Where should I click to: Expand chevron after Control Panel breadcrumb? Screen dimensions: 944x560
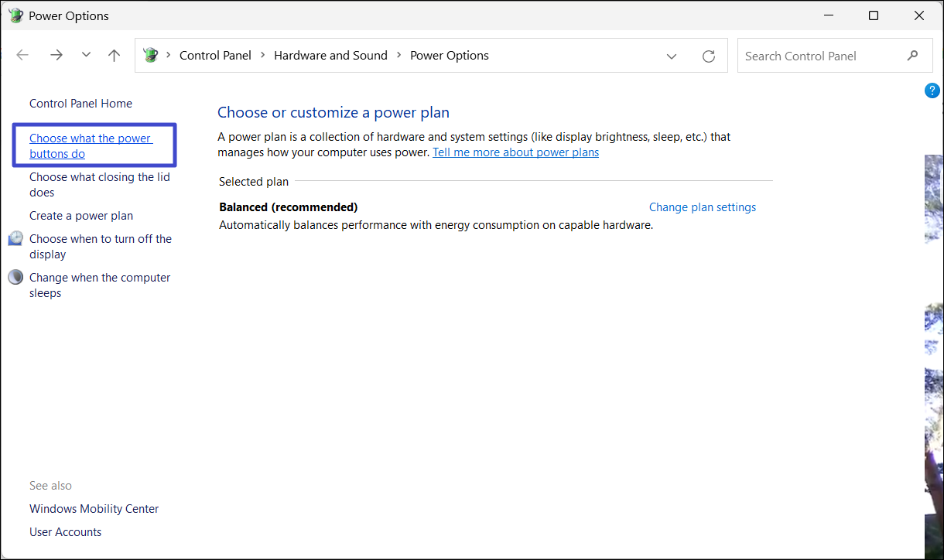263,56
